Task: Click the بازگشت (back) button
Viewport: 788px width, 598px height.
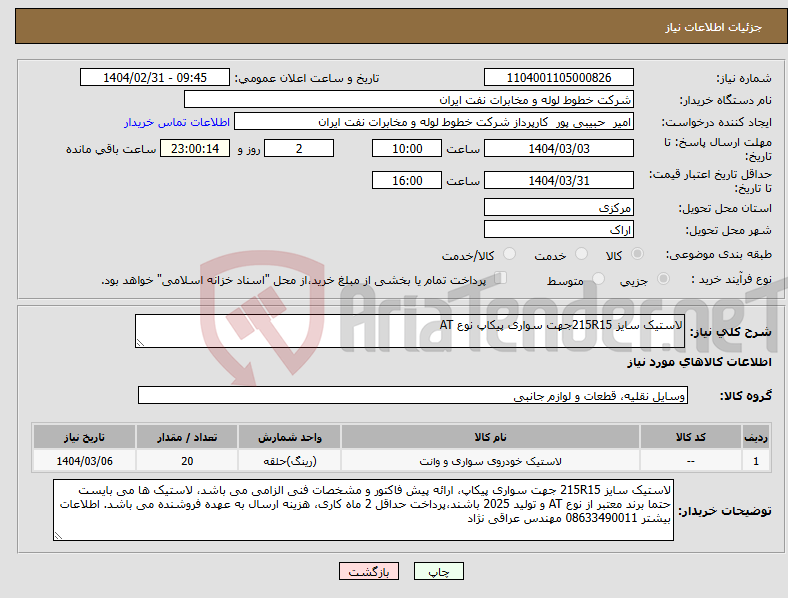Action: click(369, 571)
